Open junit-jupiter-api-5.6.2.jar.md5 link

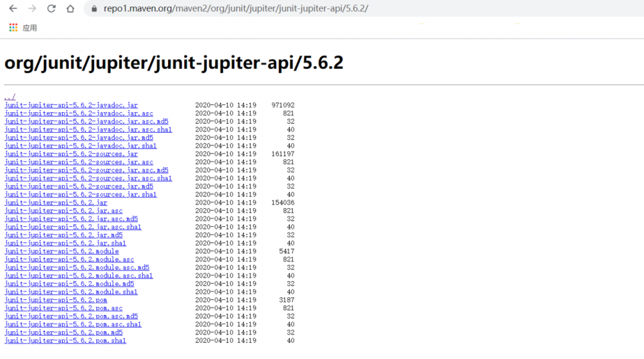click(x=63, y=235)
